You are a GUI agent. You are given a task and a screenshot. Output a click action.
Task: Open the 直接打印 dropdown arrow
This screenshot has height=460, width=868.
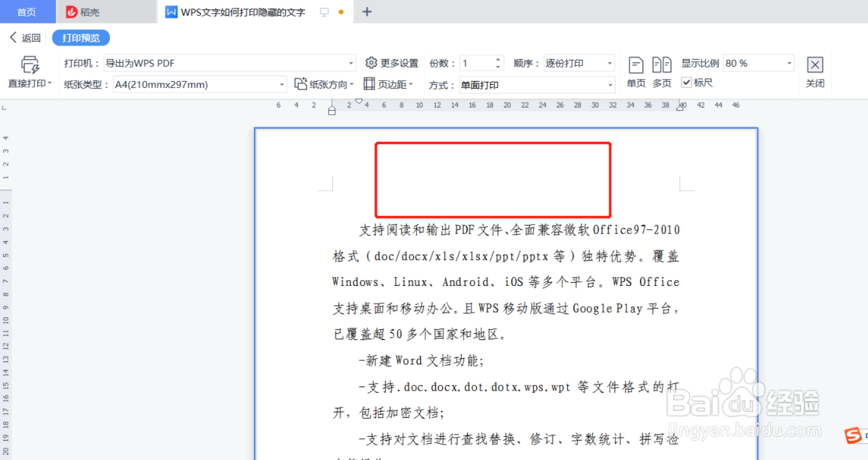coord(49,84)
